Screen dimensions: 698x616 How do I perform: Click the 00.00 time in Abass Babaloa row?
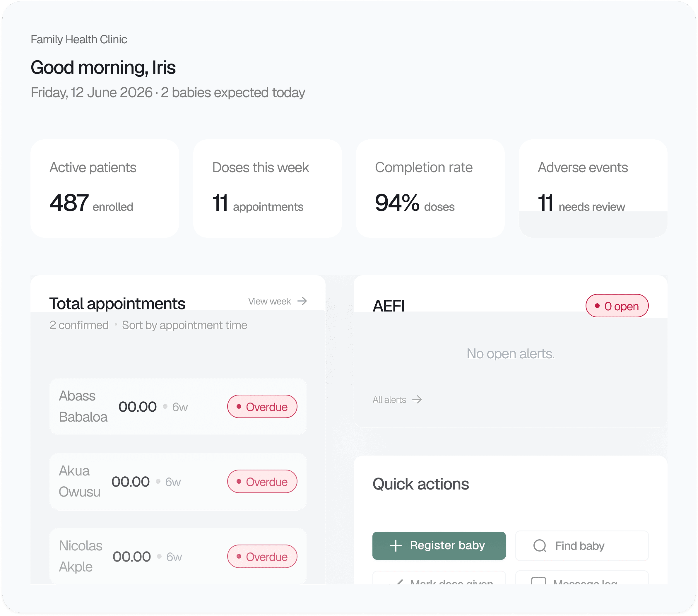pos(138,407)
